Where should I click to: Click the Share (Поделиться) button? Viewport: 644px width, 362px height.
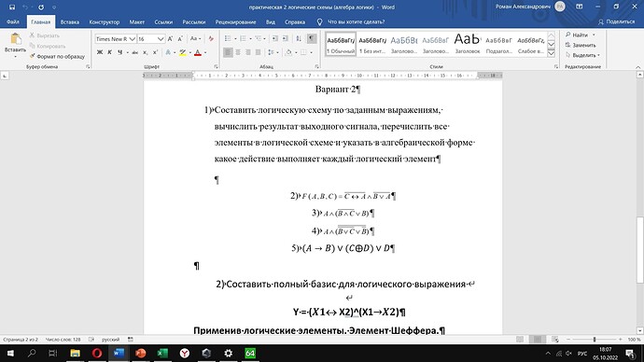pos(617,21)
